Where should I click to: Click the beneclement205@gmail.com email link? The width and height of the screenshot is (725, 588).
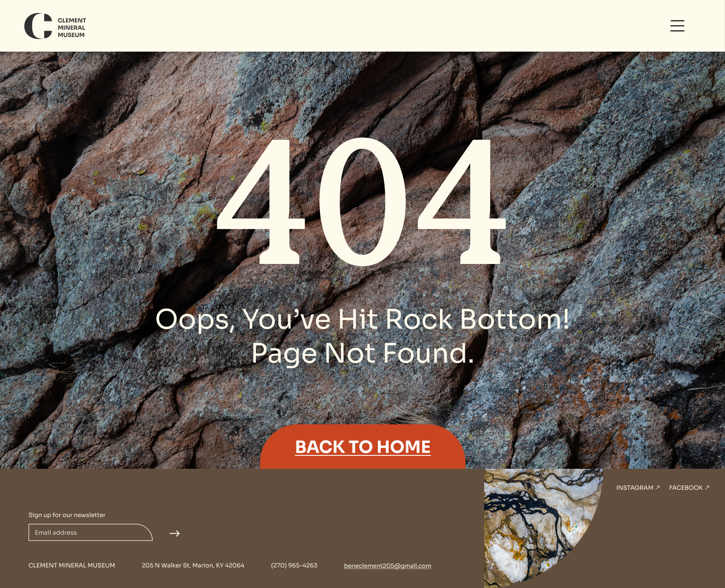coord(388,566)
